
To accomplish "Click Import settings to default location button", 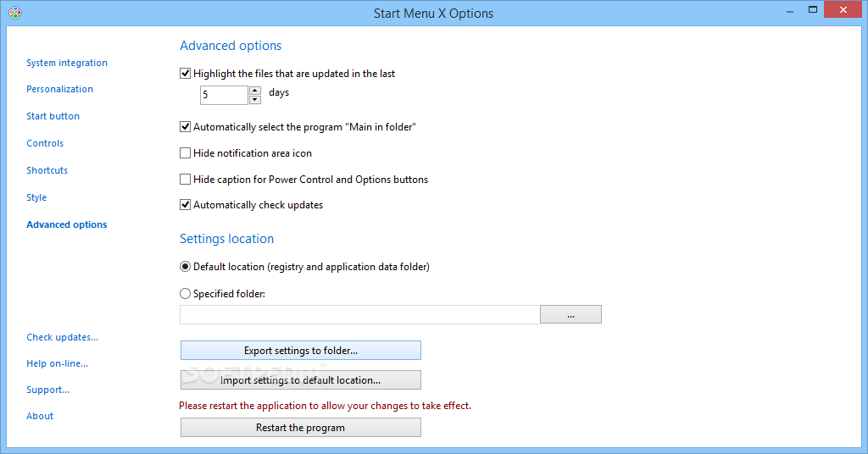I will (x=301, y=380).
